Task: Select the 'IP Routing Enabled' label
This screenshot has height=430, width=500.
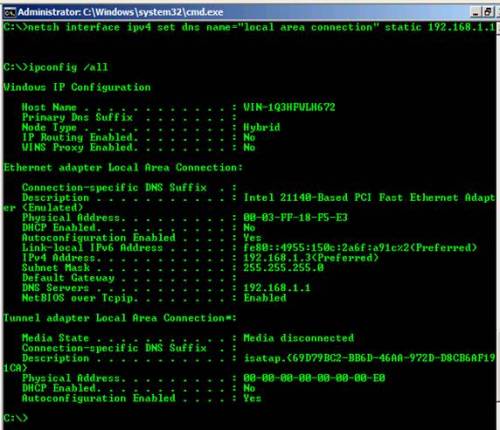Action: (x=78, y=137)
